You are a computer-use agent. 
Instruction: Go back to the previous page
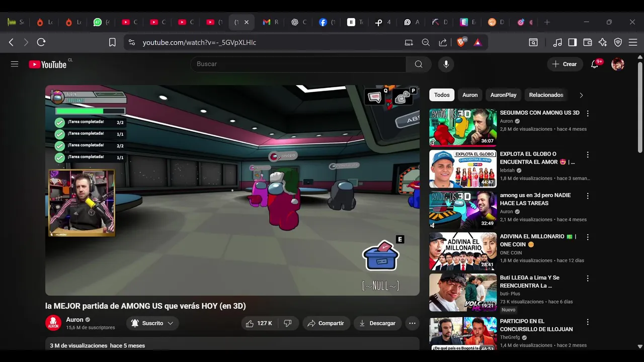point(11,43)
